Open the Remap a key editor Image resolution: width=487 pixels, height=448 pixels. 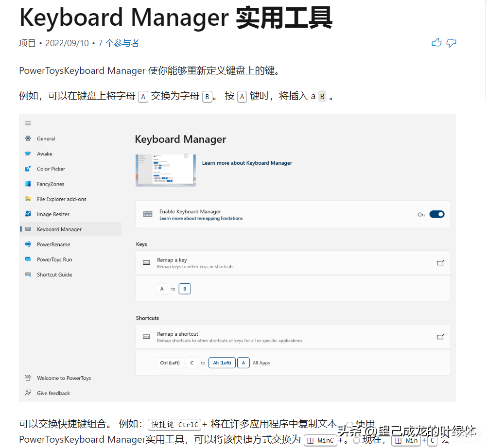coord(293,263)
